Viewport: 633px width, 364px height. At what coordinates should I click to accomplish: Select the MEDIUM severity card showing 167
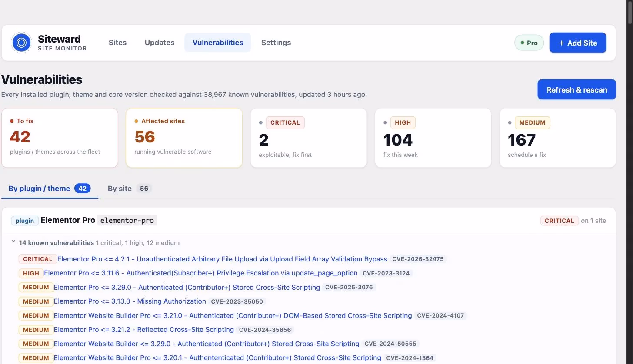coord(558,138)
